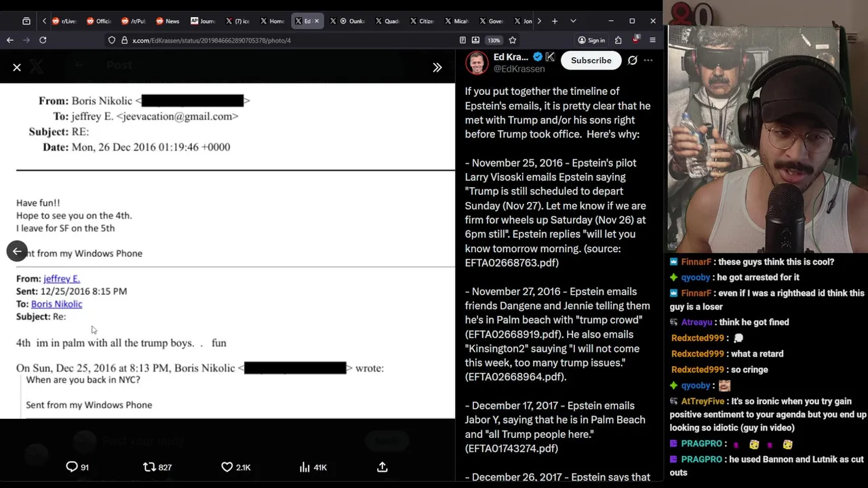This screenshot has height=488, width=868.
Task: Click PRAGPRO 'he used Bannon and Lutnik' message
Action: (x=767, y=466)
